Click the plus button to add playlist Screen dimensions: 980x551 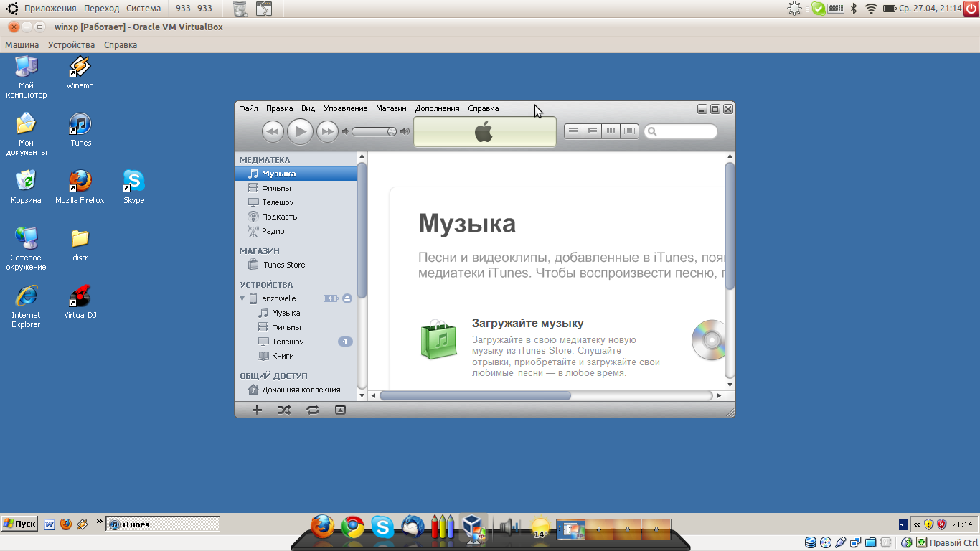tap(257, 410)
